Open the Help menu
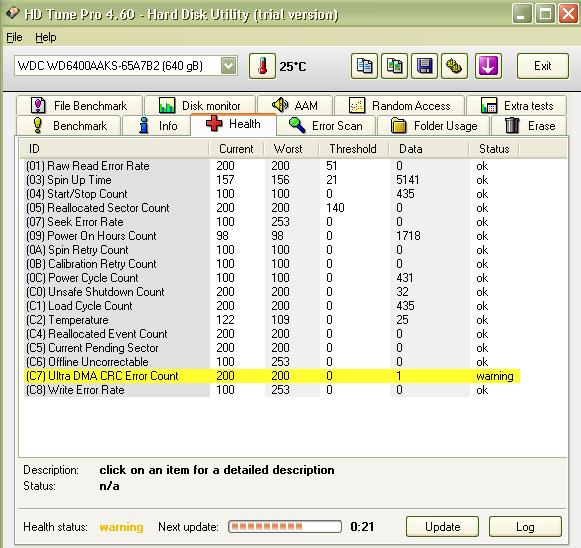Screen dimensions: 581x548 pyautogui.click(x=46, y=37)
